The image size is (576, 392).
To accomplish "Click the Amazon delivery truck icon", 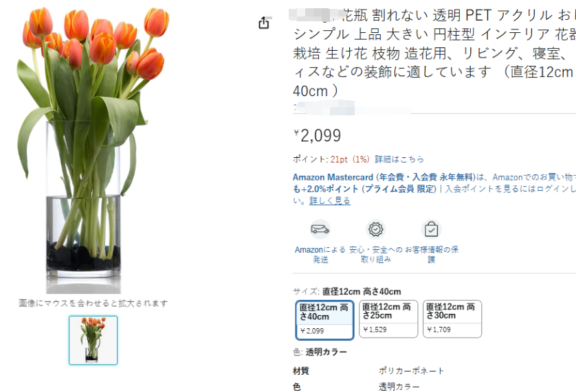I will tap(320, 229).
